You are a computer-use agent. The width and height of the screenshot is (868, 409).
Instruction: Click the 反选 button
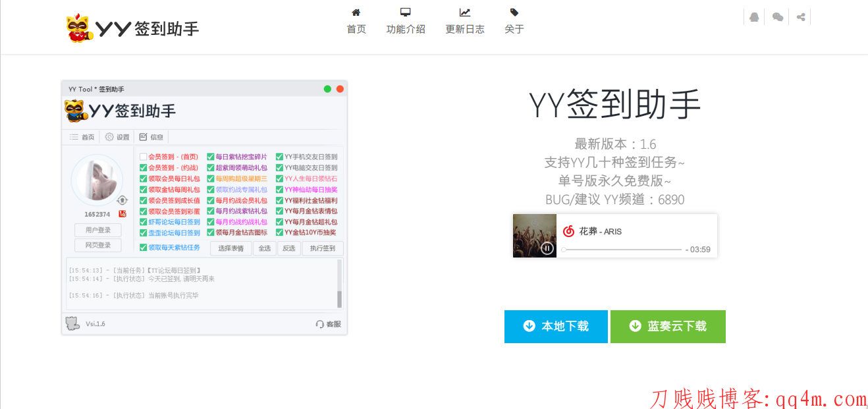coord(288,248)
